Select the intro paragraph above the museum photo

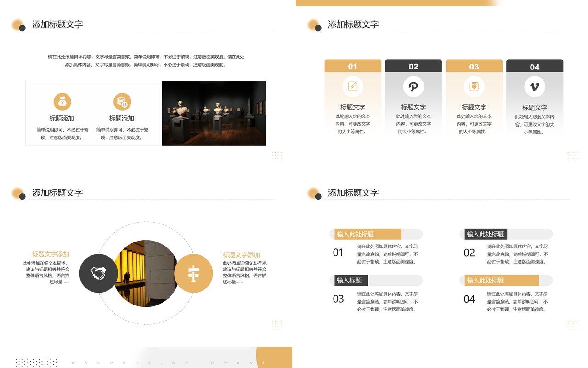146,61
